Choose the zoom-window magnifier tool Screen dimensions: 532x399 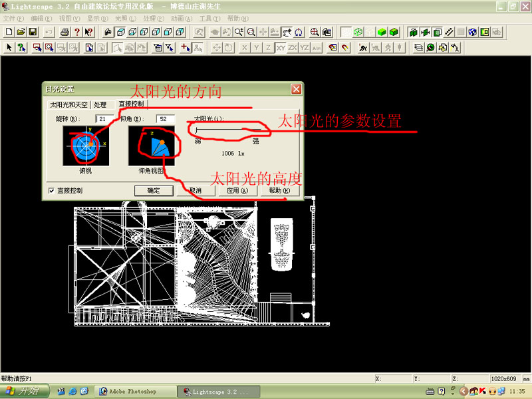pyautogui.click(x=49, y=48)
